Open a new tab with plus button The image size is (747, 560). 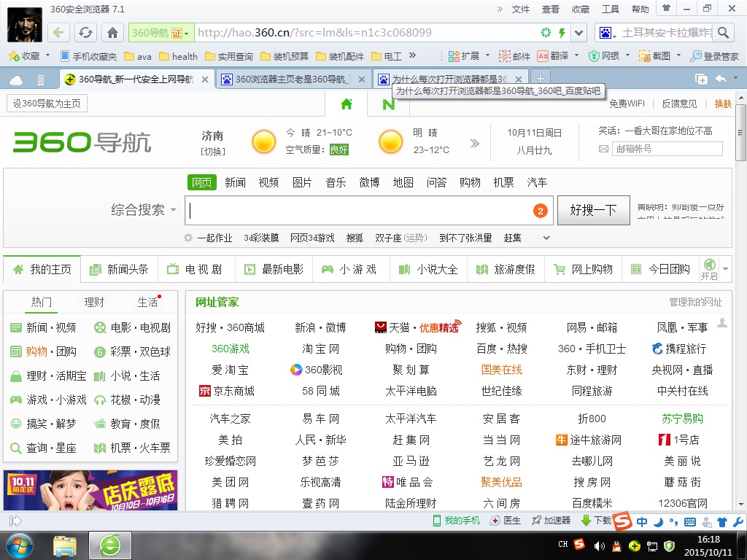click(541, 79)
